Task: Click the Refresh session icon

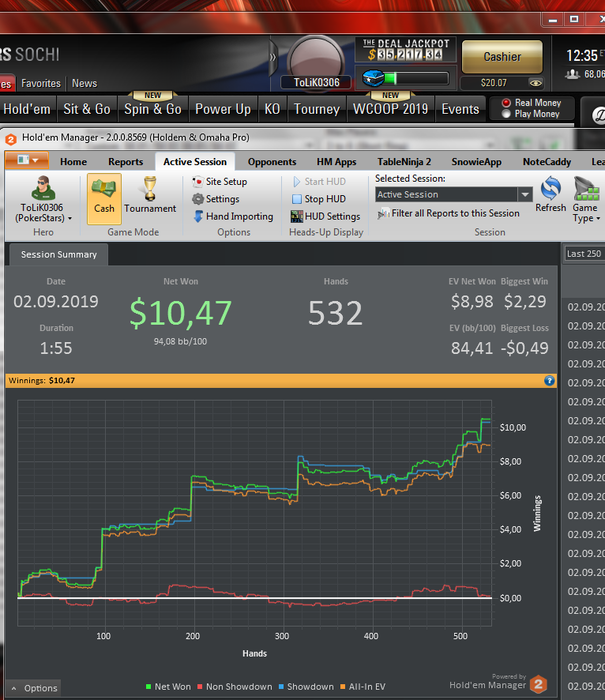Action: (x=551, y=188)
